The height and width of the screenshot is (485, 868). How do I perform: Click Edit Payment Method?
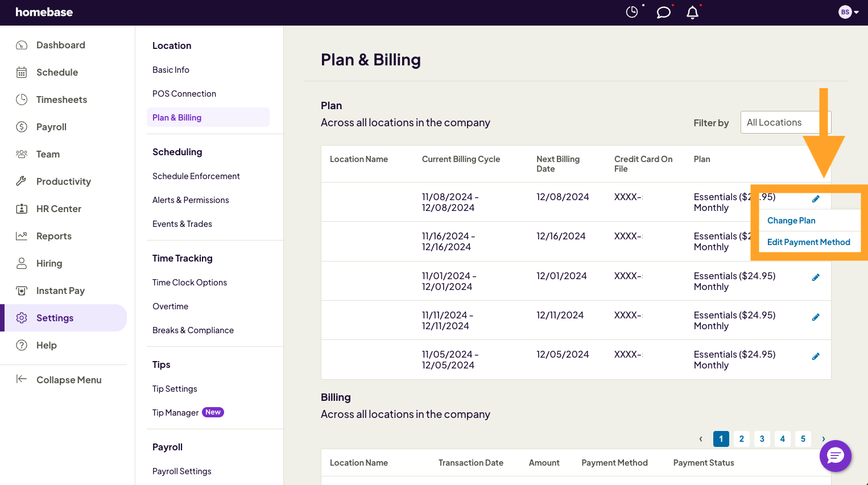pyautogui.click(x=809, y=242)
